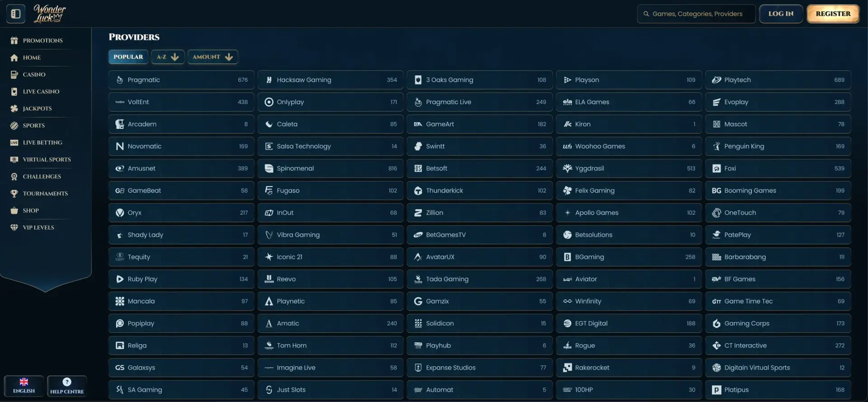Viewport: 868px width, 402px height.
Task: Select the Popular sorting tab
Action: 128,57
